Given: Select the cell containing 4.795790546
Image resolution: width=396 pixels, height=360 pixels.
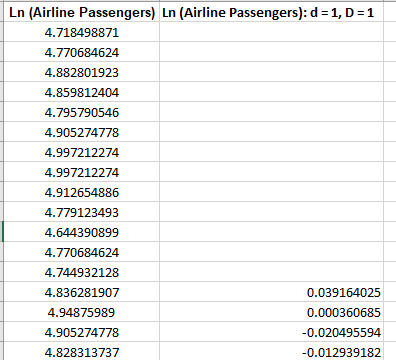Looking at the screenshot, I should click(x=82, y=112).
